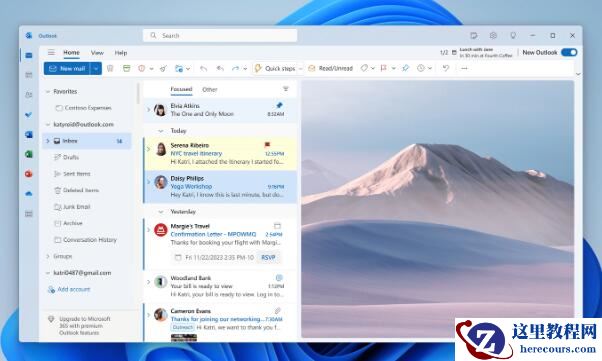602x361 pixels.
Task: Click the Archive icon in toolbar
Action: (x=126, y=68)
